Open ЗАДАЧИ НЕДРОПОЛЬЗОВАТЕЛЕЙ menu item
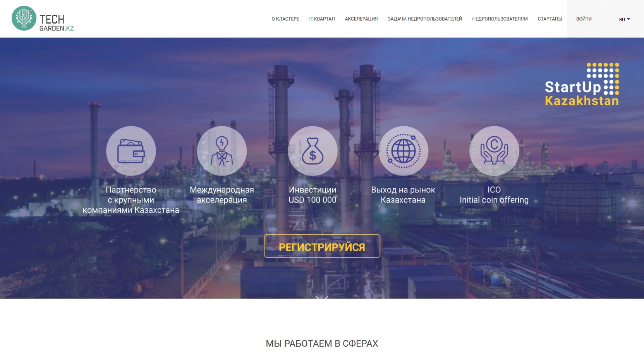644x354 pixels. 425,19
